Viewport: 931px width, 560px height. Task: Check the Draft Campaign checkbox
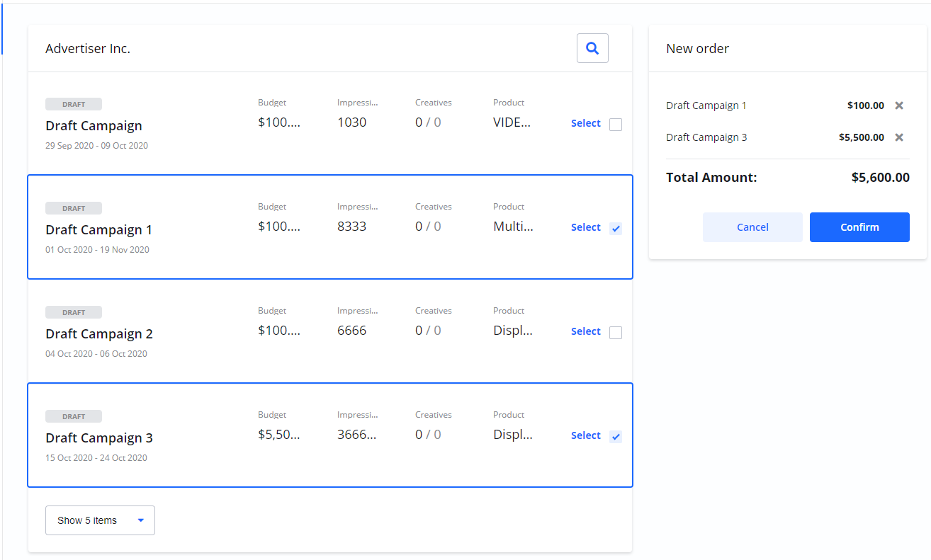[x=616, y=125]
